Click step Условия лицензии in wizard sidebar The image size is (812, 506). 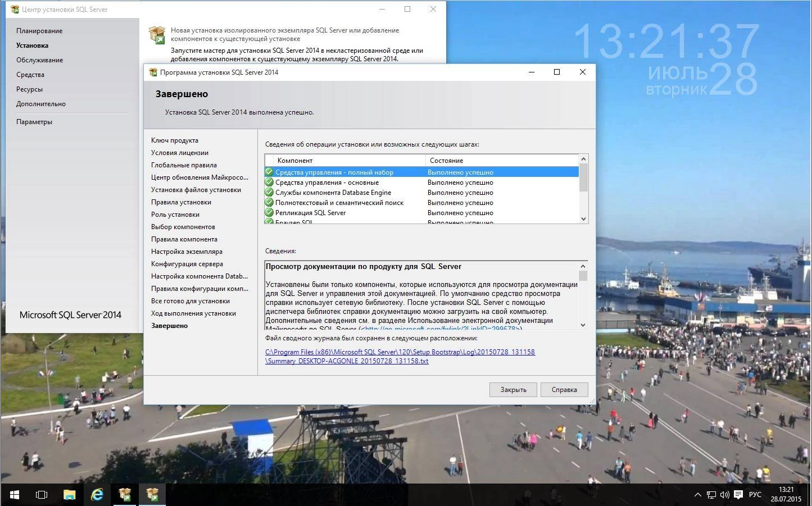coord(180,153)
